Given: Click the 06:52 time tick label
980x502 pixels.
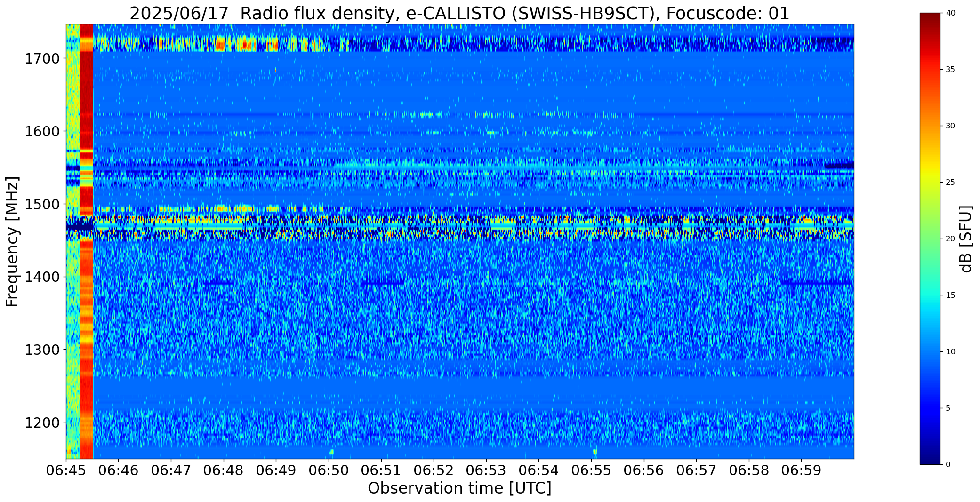Looking at the screenshot, I should pos(434,470).
